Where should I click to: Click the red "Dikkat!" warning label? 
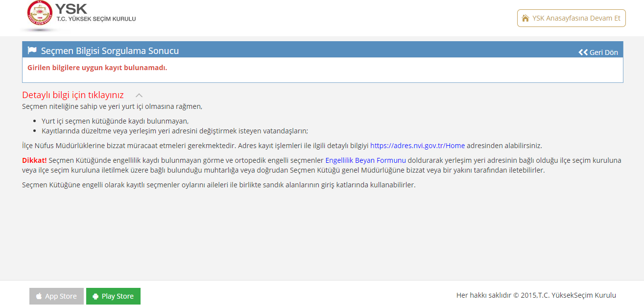[34, 160]
